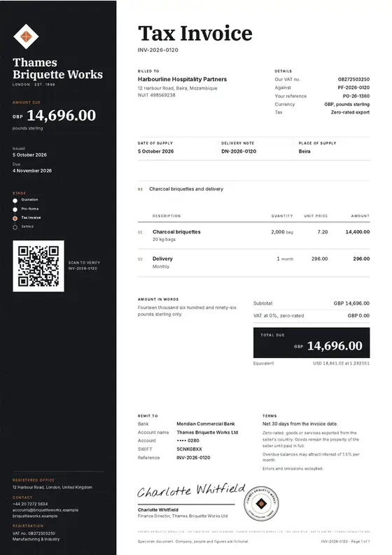Click 'Net 30 days from the invoice date'
The height and width of the screenshot is (555, 392).
coord(300,424)
